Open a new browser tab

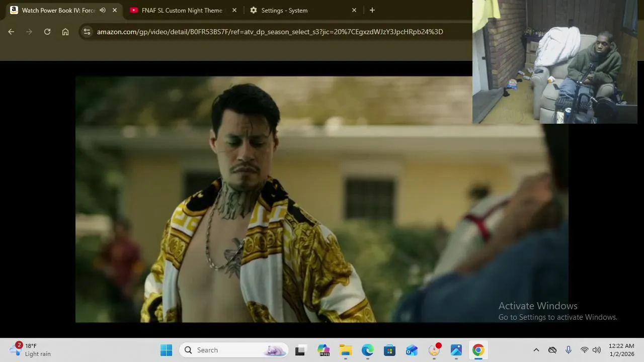372,10
